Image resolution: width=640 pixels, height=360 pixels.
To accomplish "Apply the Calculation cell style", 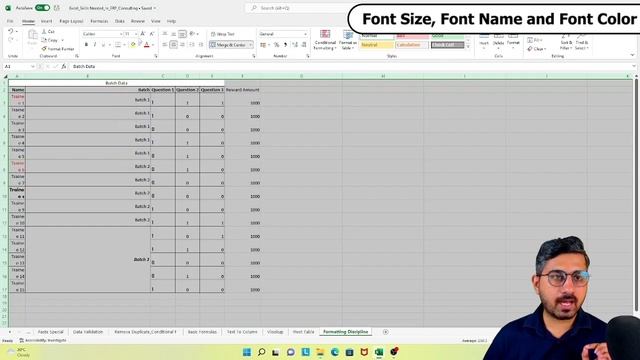I will (412, 45).
